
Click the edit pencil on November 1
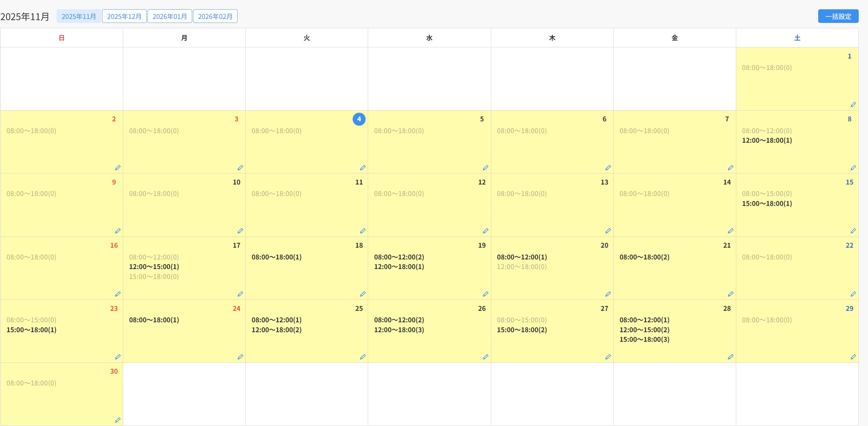pos(853,105)
